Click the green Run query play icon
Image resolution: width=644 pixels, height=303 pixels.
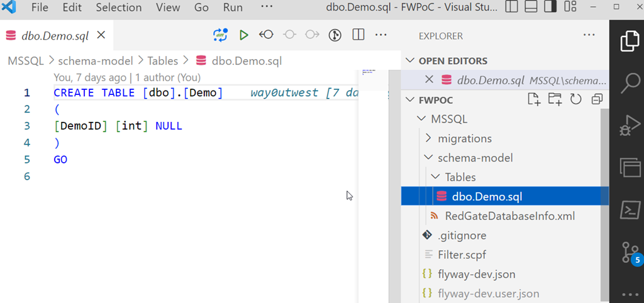(243, 35)
